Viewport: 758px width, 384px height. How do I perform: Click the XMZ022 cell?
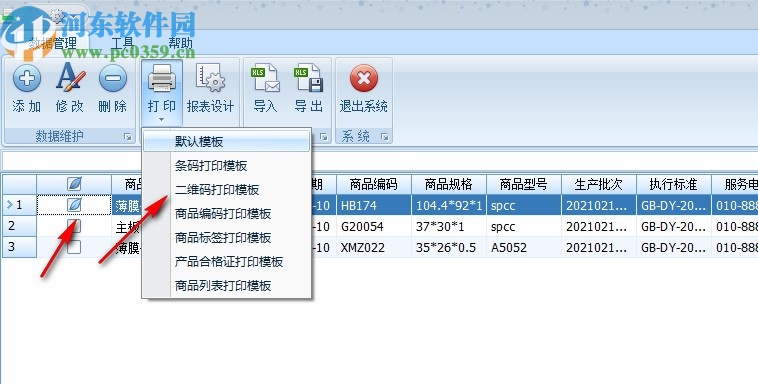374,247
